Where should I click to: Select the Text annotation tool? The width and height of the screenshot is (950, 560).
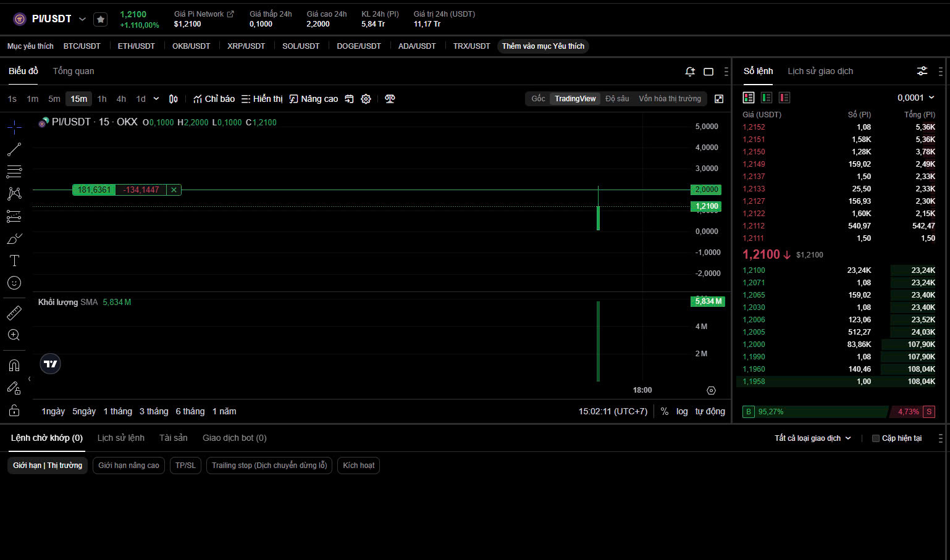[14, 261]
